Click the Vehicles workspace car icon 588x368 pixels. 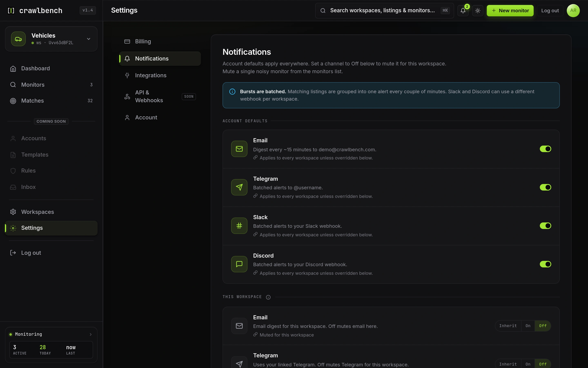(x=18, y=39)
